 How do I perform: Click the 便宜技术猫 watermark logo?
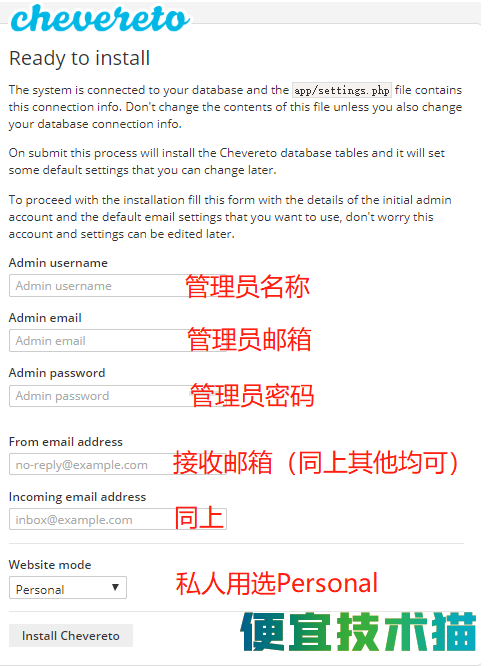click(358, 632)
